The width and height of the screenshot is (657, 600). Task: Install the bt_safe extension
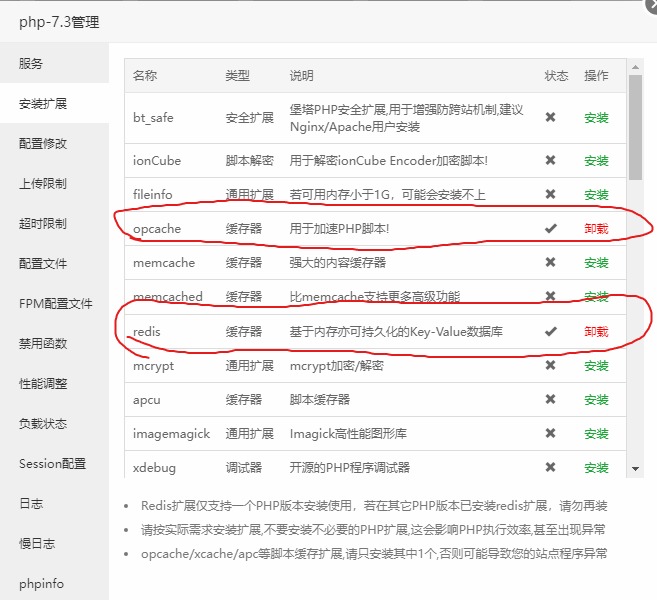[x=596, y=118]
